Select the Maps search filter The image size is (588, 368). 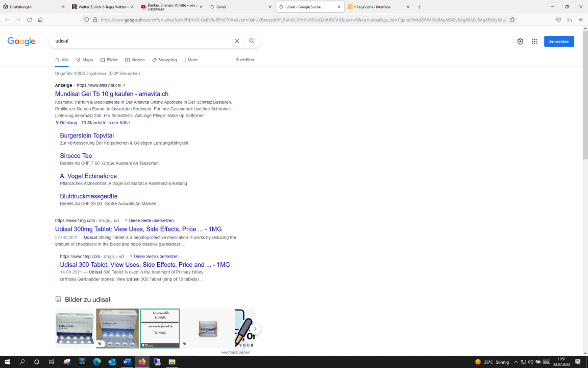(x=84, y=60)
